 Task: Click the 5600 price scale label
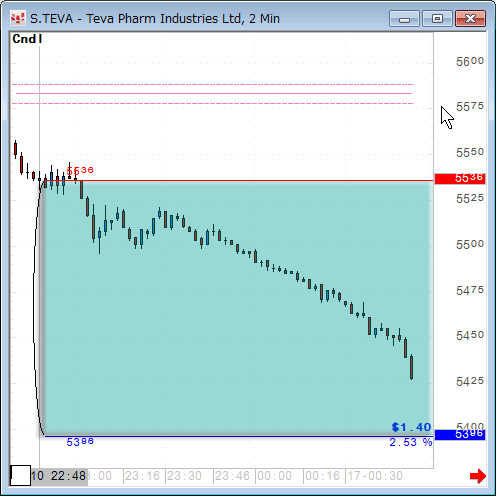click(470, 61)
